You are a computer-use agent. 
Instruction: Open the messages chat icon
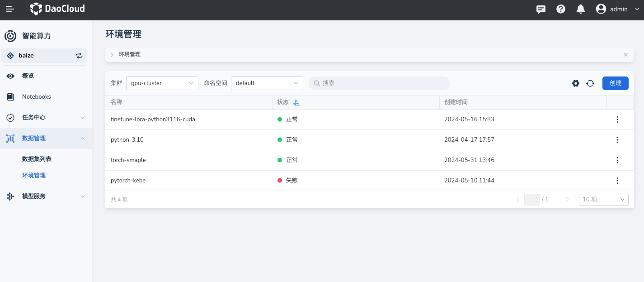[x=541, y=9]
